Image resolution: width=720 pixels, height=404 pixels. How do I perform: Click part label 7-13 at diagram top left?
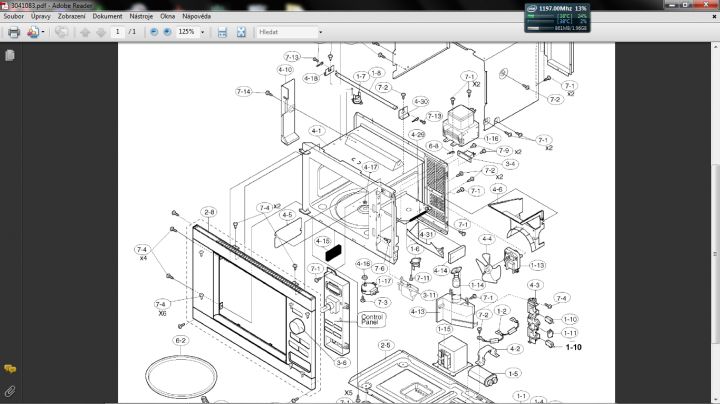click(x=292, y=57)
